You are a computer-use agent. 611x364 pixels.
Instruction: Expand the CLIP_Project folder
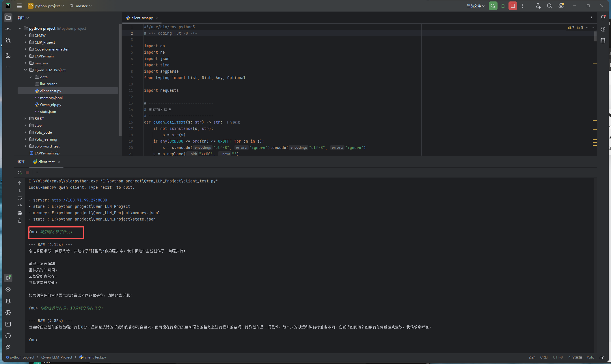point(25,42)
